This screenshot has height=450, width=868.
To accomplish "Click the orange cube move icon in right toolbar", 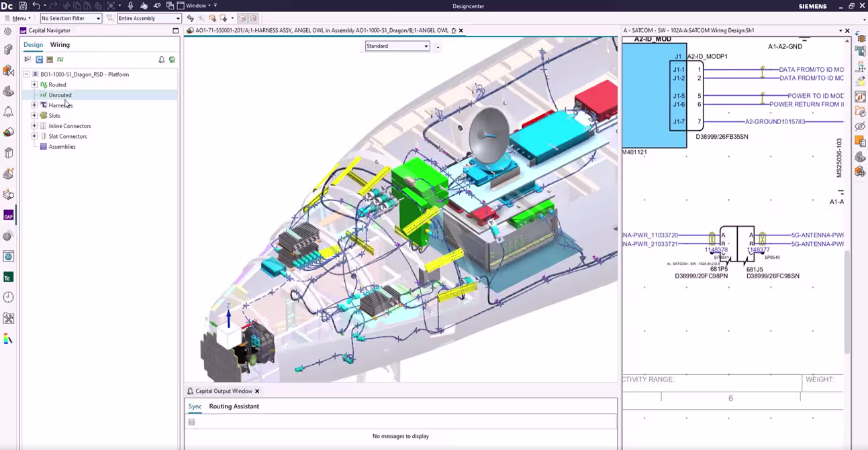I will click(860, 172).
